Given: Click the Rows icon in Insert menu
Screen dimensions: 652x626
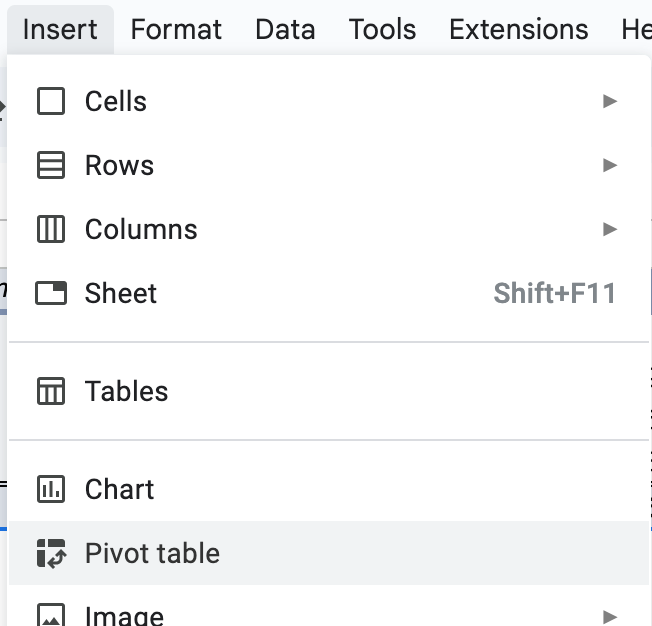Looking at the screenshot, I should point(50,165).
